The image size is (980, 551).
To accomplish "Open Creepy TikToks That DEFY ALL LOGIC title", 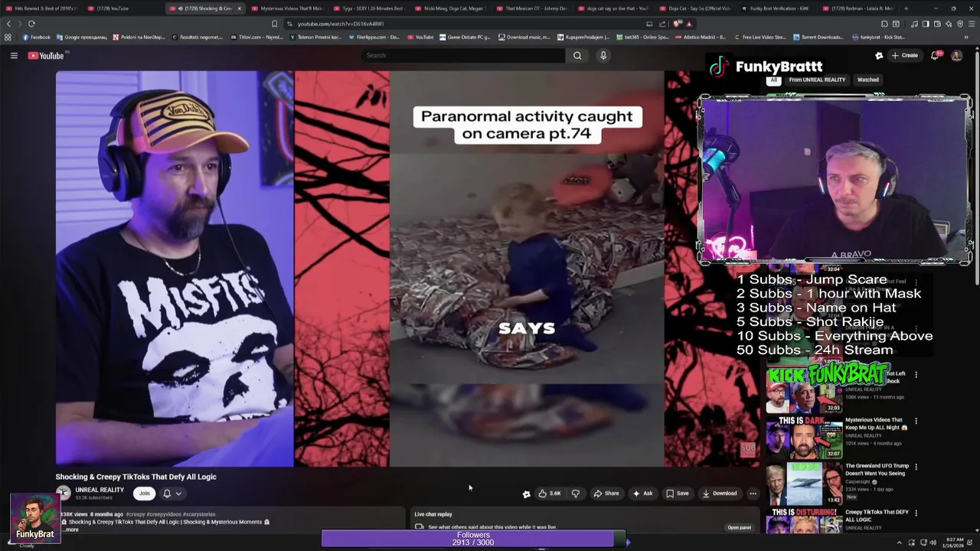I will coord(877,515).
